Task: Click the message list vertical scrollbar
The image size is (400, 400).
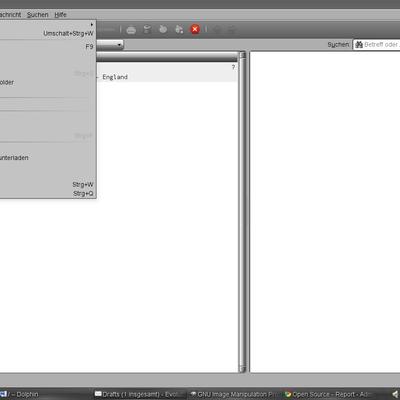Action: pos(242,212)
